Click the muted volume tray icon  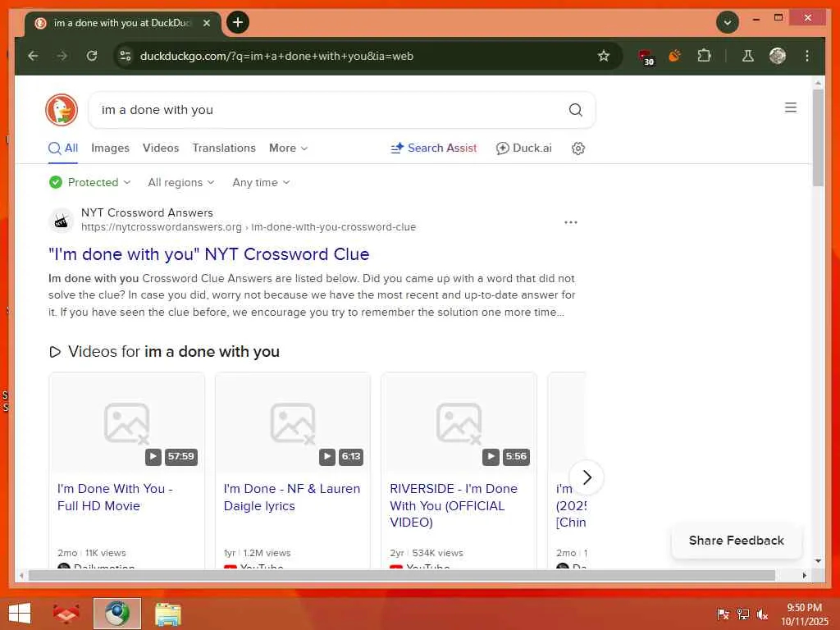tap(762, 614)
